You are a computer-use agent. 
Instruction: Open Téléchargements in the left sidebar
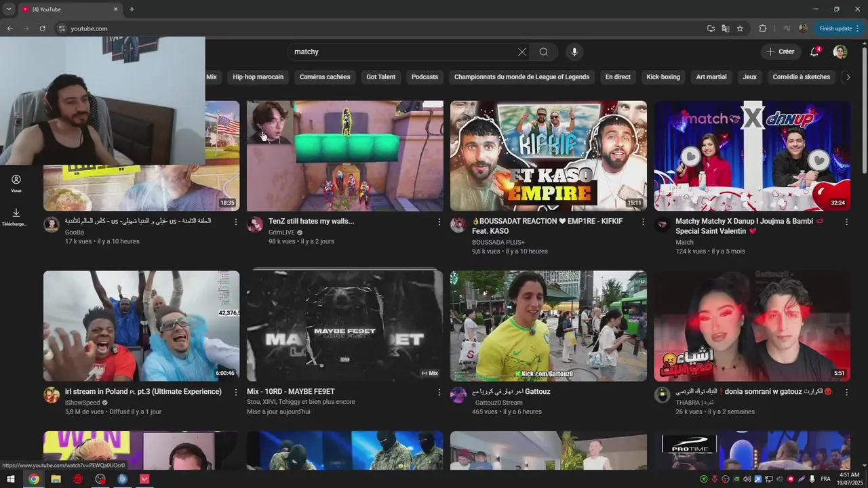(16, 217)
